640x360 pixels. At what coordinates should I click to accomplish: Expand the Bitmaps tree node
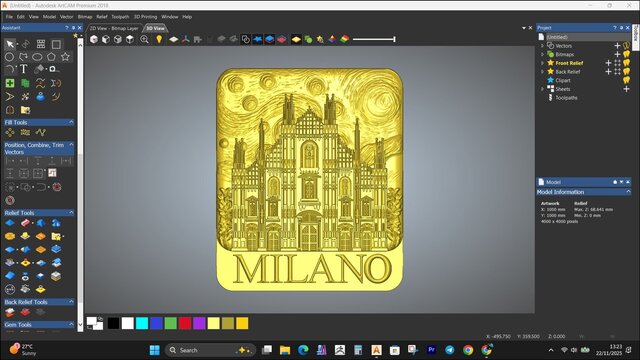tap(542, 54)
